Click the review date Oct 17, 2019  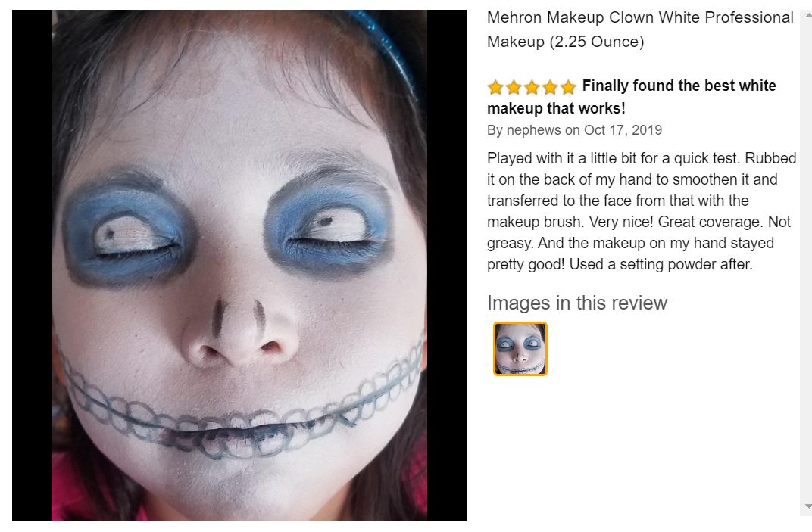tap(623, 130)
